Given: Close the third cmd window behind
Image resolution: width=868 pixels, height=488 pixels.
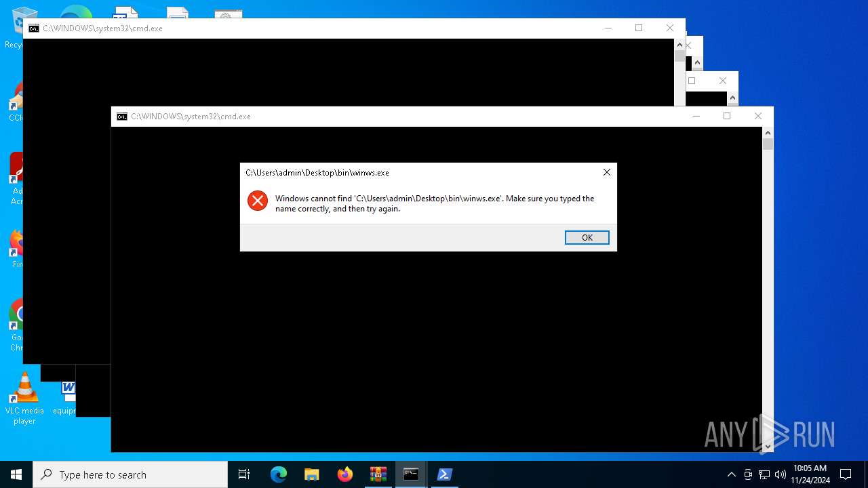Looking at the screenshot, I should pos(723,81).
